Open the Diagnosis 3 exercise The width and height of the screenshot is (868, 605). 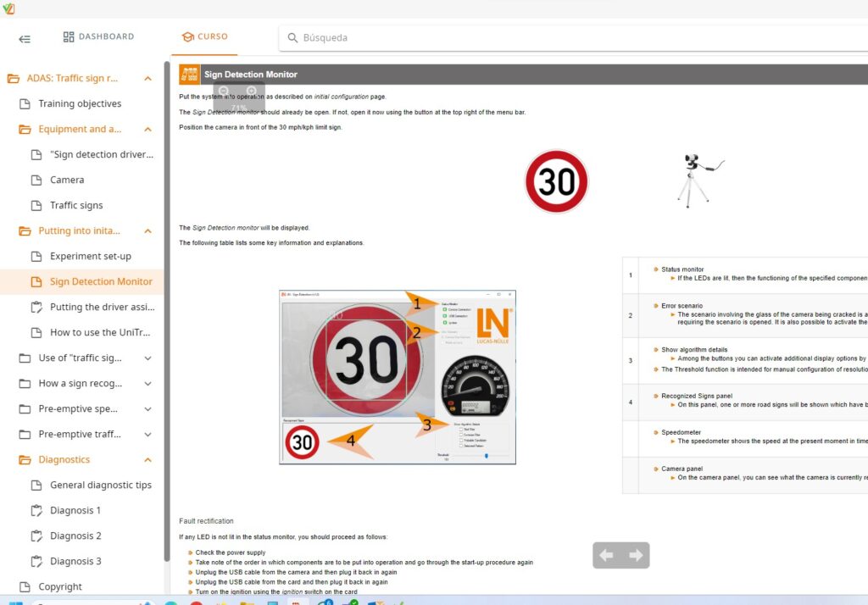[75, 561]
